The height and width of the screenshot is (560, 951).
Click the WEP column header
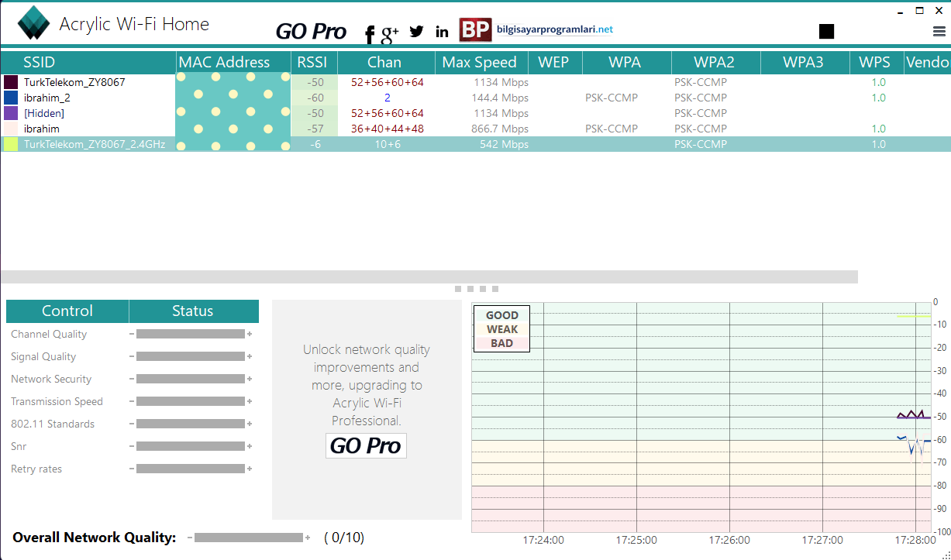555,63
